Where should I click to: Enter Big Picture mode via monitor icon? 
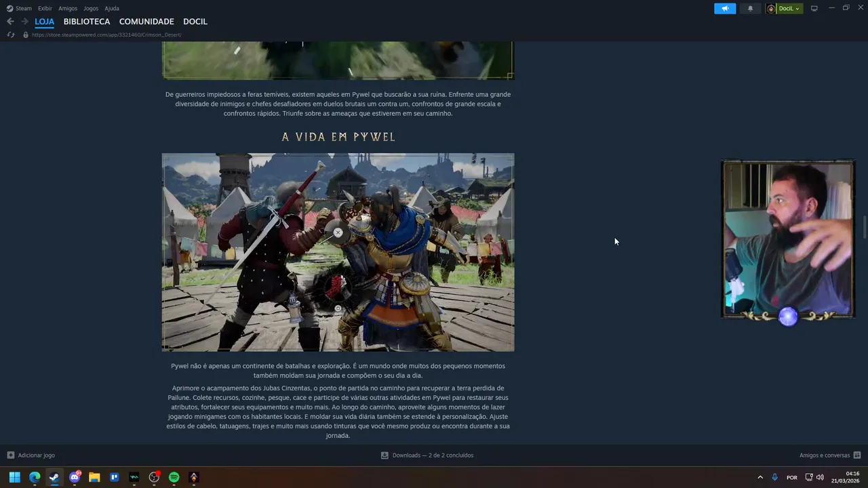pos(814,8)
